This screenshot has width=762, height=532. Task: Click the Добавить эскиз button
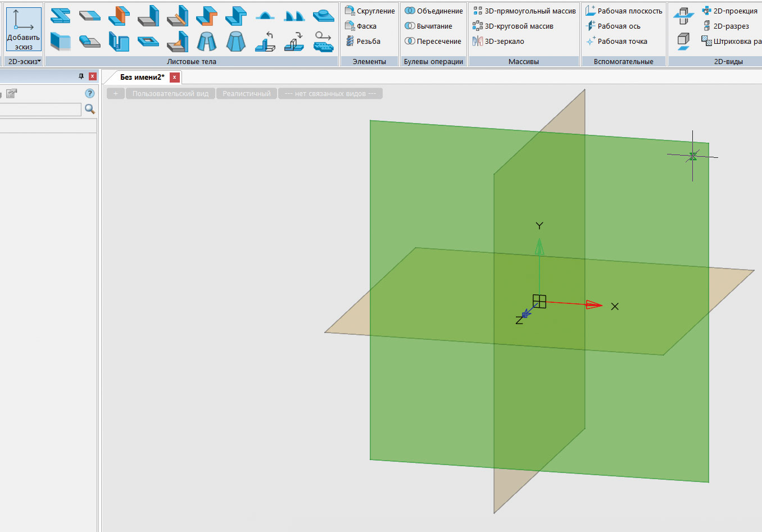24,30
